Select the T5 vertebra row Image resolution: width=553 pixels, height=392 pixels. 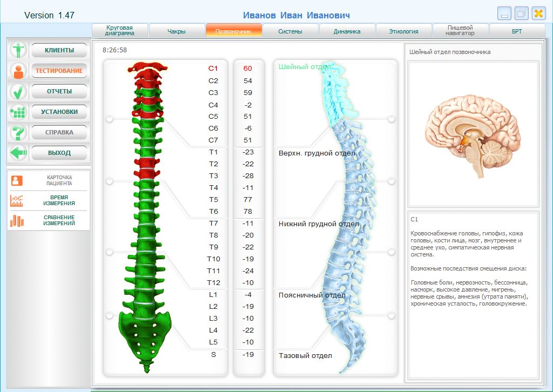pos(213,199)
